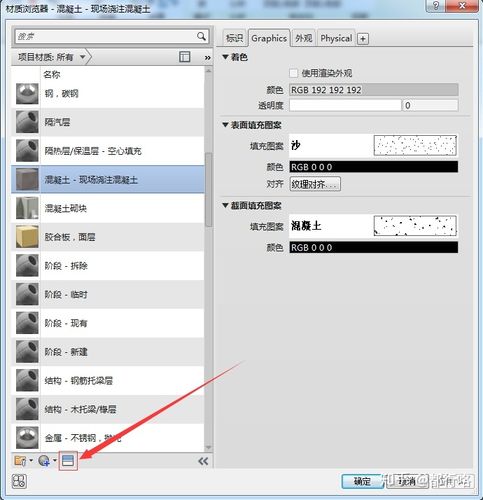Open surface pattern color RGB 0 0 0 swatch
The height and width of the screenshot is (500, 483).
tap(374, 167)
